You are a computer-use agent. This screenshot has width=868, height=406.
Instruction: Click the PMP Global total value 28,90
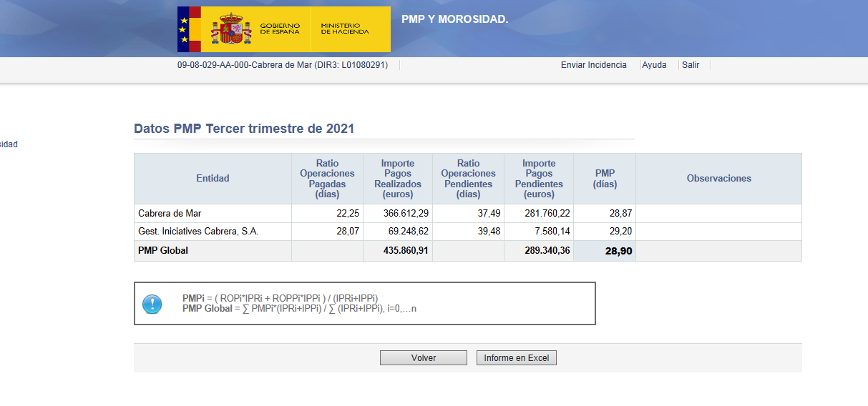coord(618,252)
